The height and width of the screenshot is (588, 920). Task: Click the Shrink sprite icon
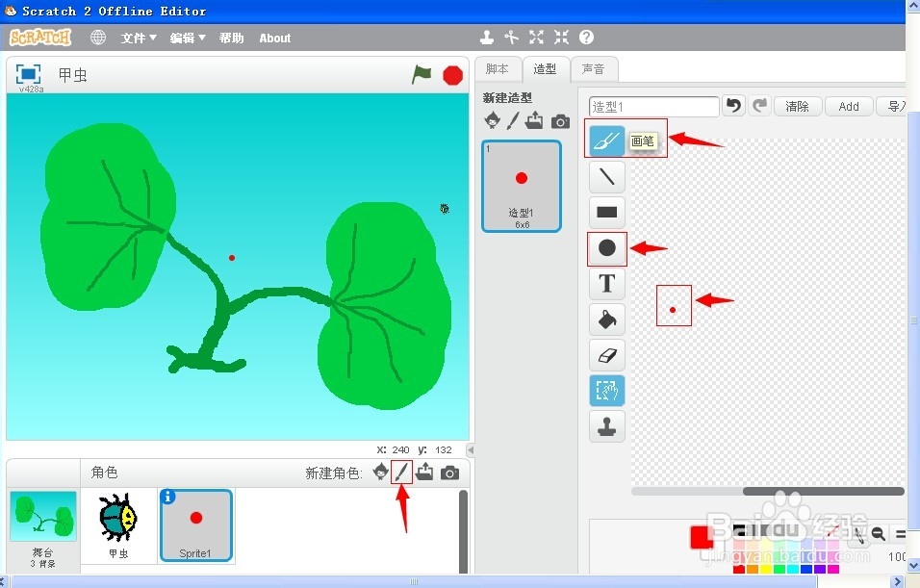[x=561, y=38]
